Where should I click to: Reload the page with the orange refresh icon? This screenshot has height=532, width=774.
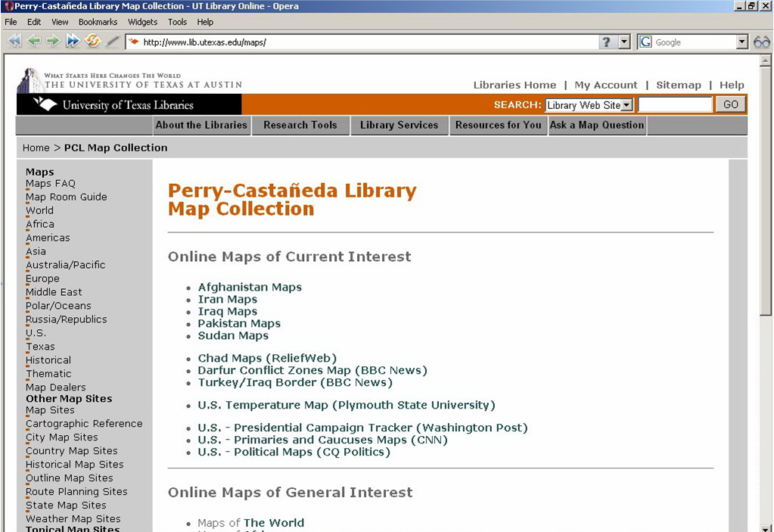click(x=93, y=42)
